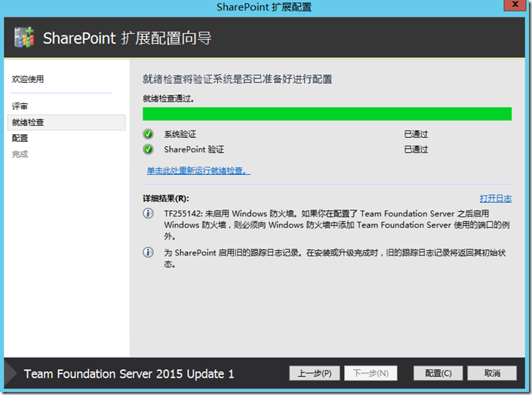This screenshot has height=395, width=532.
Task: Select 评审 step in sidebar
Action: (20, 106)
